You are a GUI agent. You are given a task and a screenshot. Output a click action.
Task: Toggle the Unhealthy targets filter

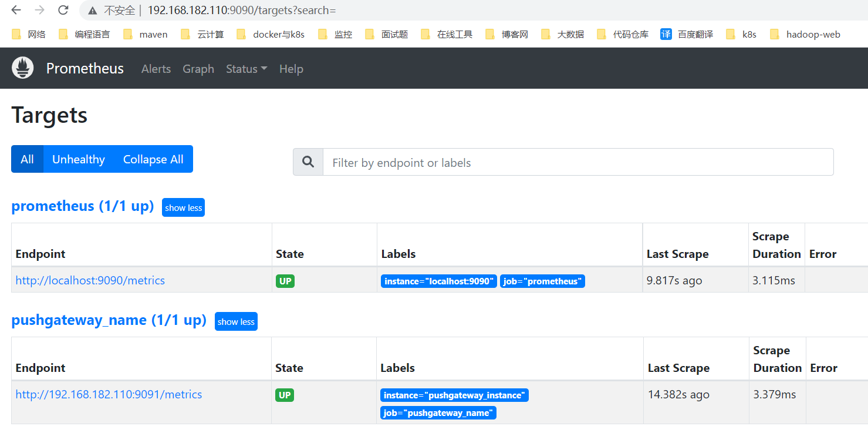[x=79, y=159]
